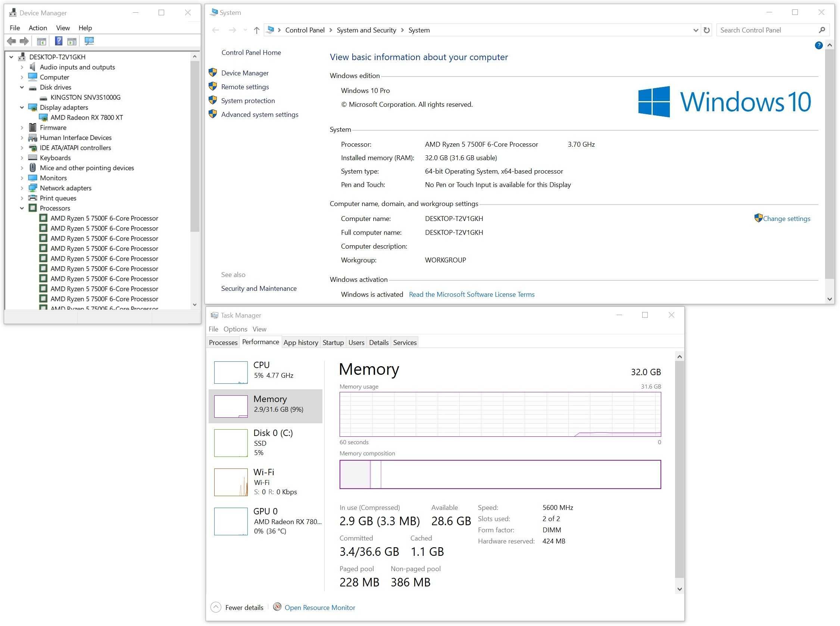Expand the Firmware node
Screen dimensions: 840x626
coord(22,128)
